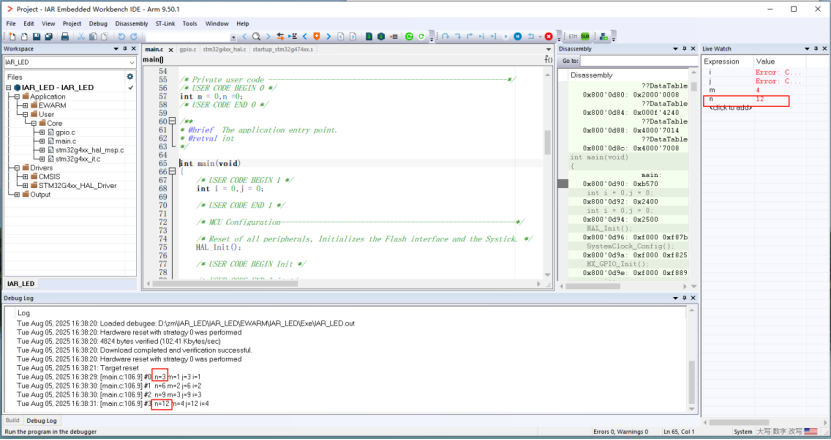
Task: Click the New Document toolbar icon
Action: (12, 37)
